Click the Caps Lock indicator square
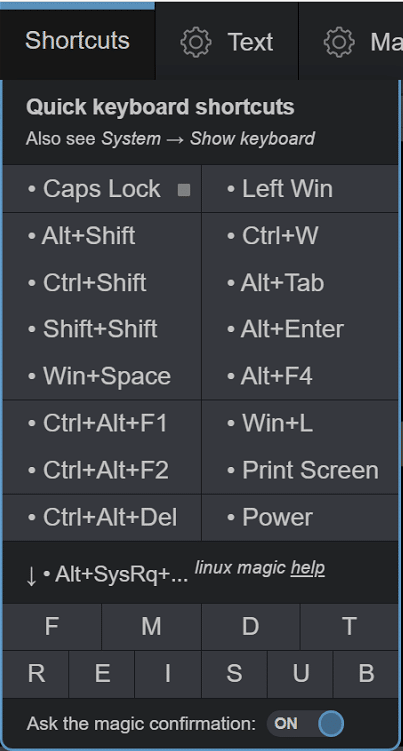Screen dimensions: 403x751 184,190
